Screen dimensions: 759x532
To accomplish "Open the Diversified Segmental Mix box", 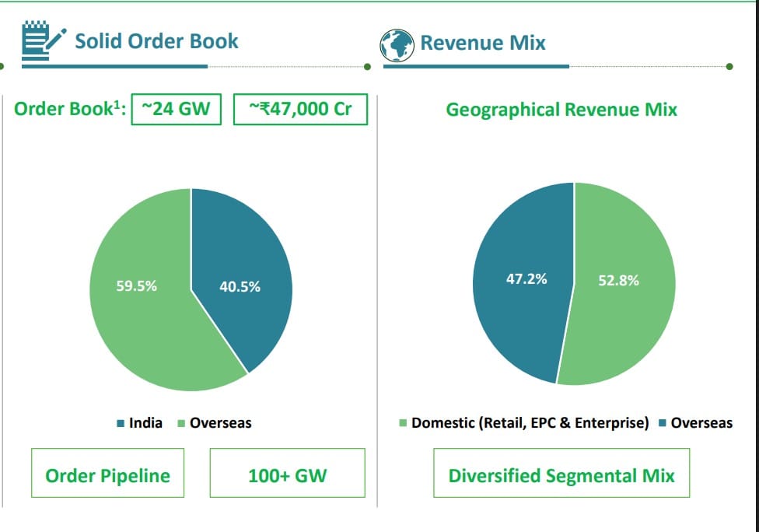I will (x=561, y=475).
